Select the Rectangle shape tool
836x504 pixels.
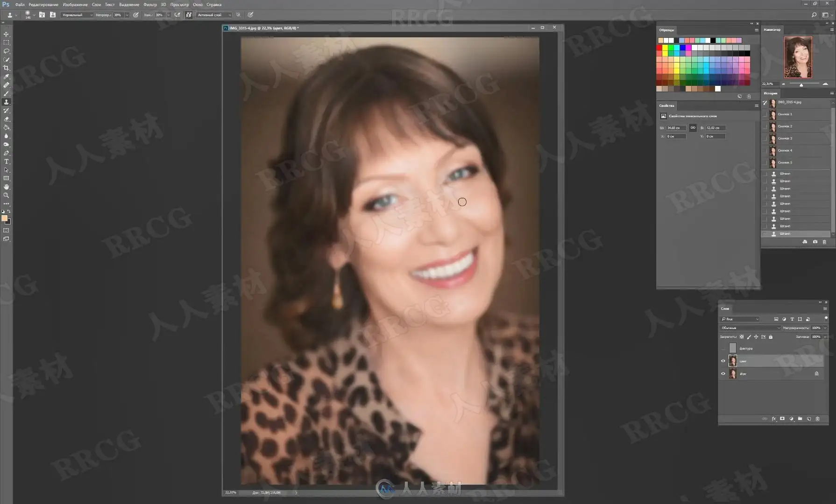(6, 178)
